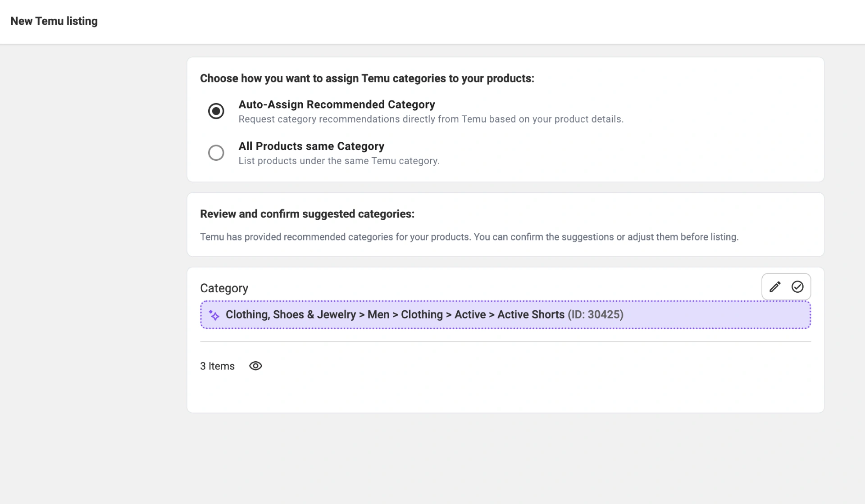Select the edit icon in the Category card toolbar

(x=775, y=286)
